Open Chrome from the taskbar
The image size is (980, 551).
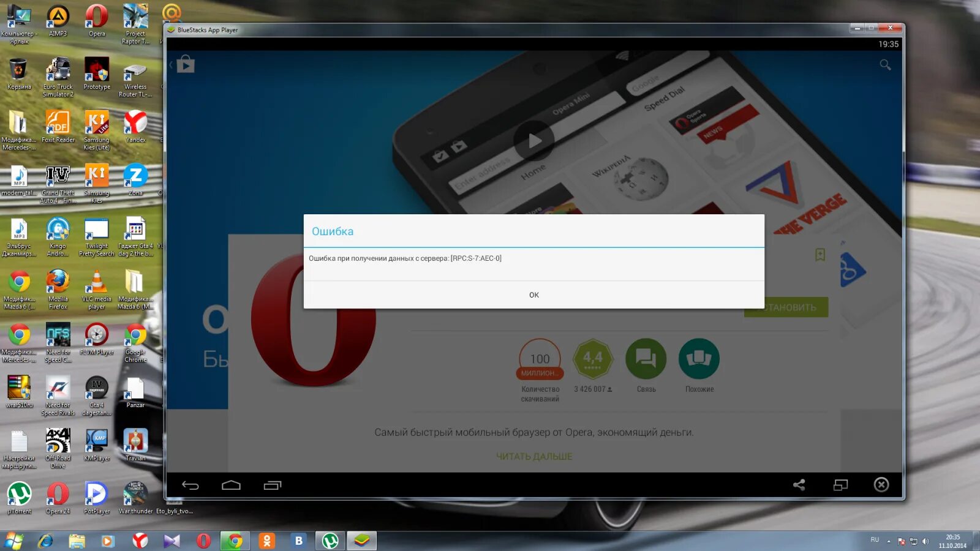[x=235, y=541]
